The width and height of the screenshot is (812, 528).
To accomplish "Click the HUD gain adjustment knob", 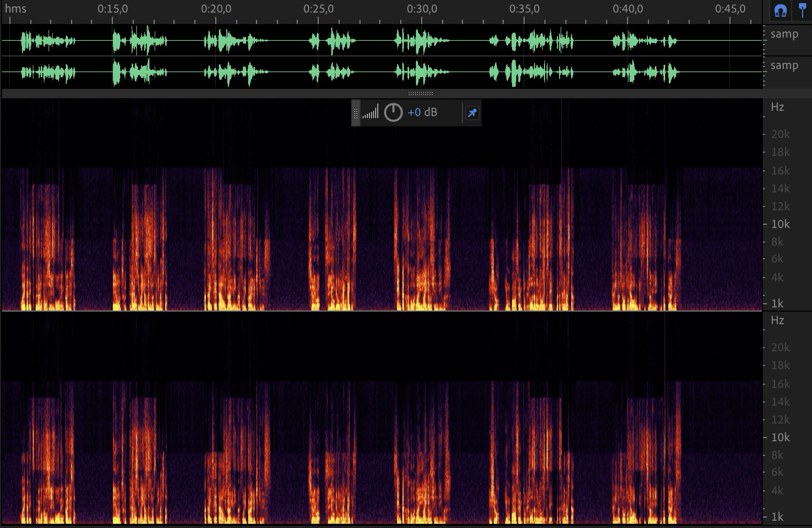I will [393, 112].
